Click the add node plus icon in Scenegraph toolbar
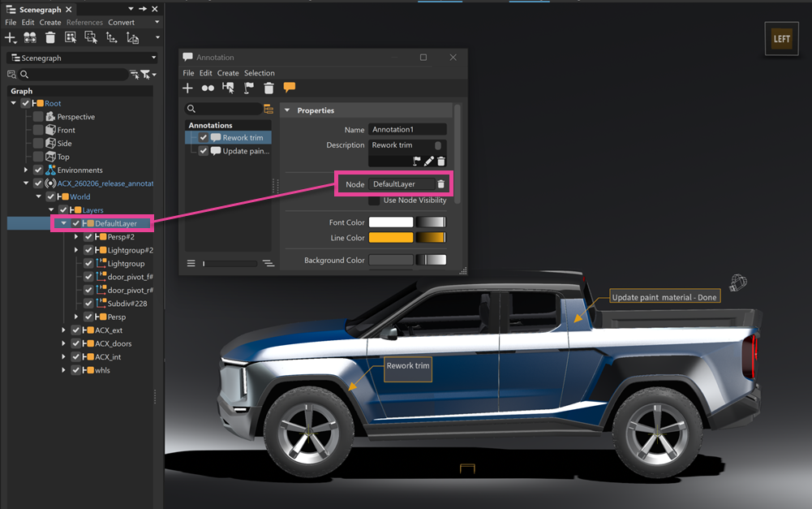Screen dimensions: 812x509 pos(11,37)
